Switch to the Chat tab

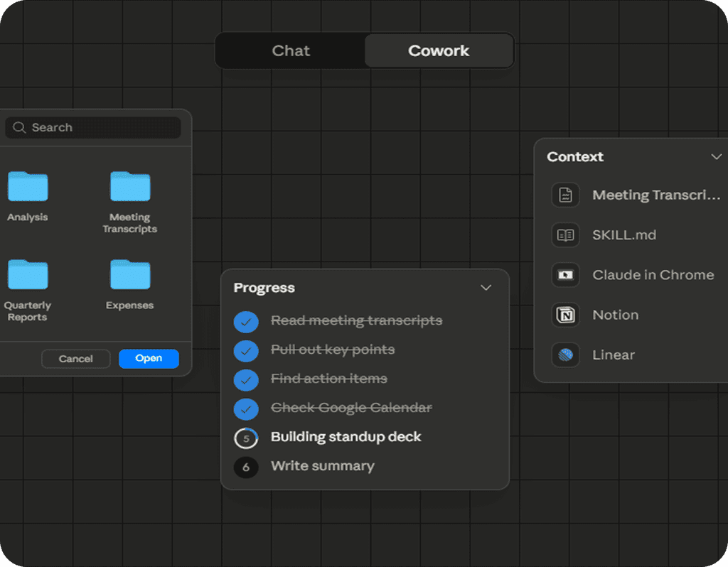[x=291, y=51]
